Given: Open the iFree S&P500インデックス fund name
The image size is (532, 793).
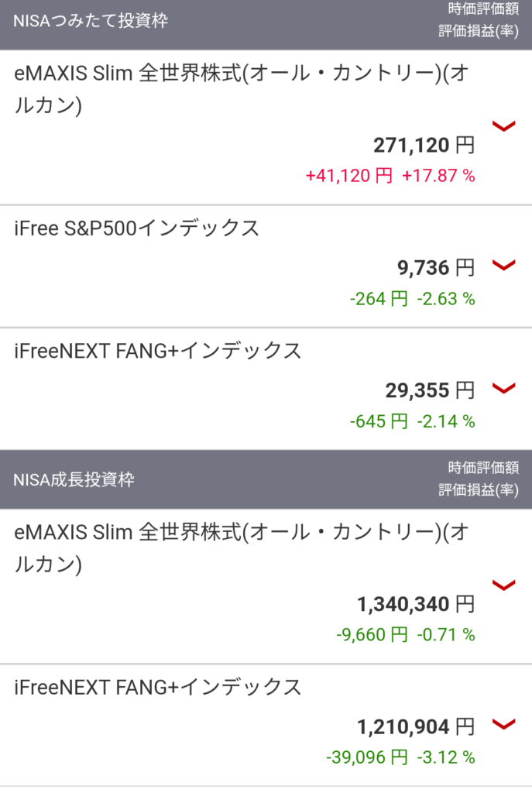Looking at the screenshot, I should click(x=136, y=228).
